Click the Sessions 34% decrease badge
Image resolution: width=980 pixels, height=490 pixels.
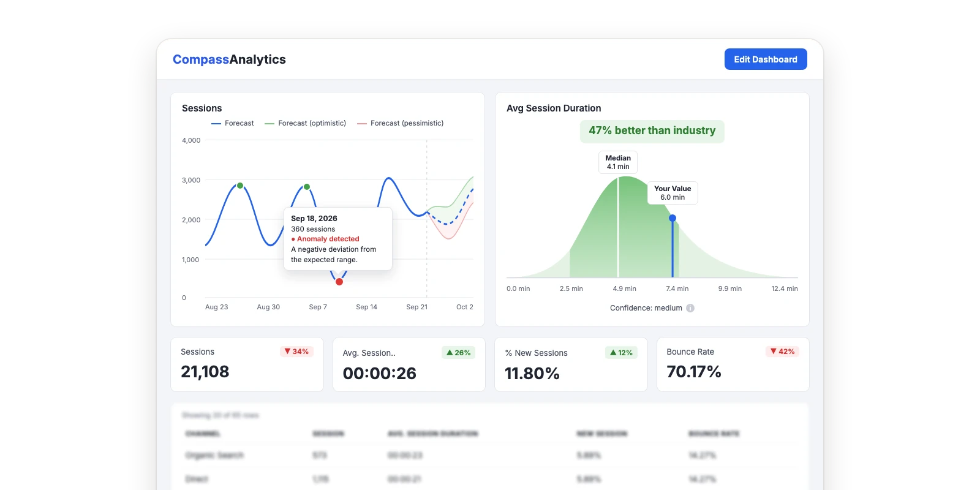296,352
